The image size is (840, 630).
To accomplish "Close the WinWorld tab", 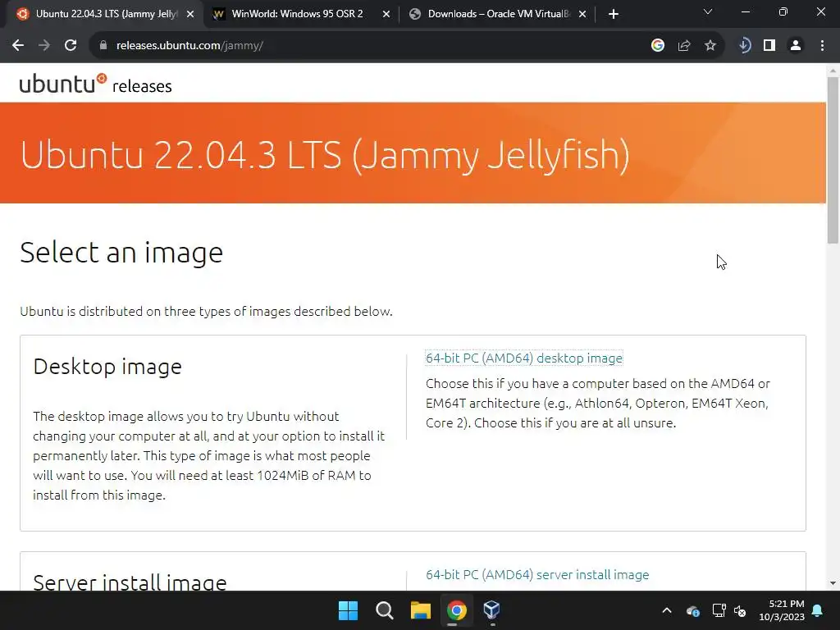I will tap(386, 14).
